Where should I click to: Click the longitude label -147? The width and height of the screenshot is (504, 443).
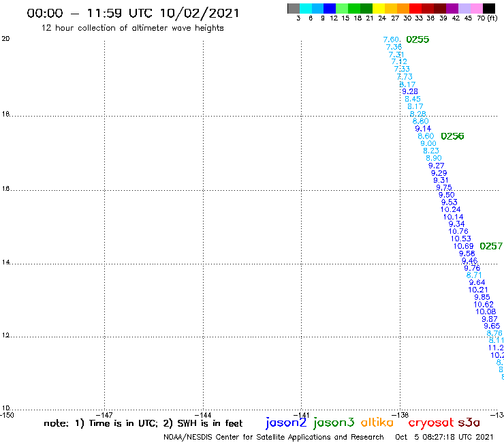point(104,415)
